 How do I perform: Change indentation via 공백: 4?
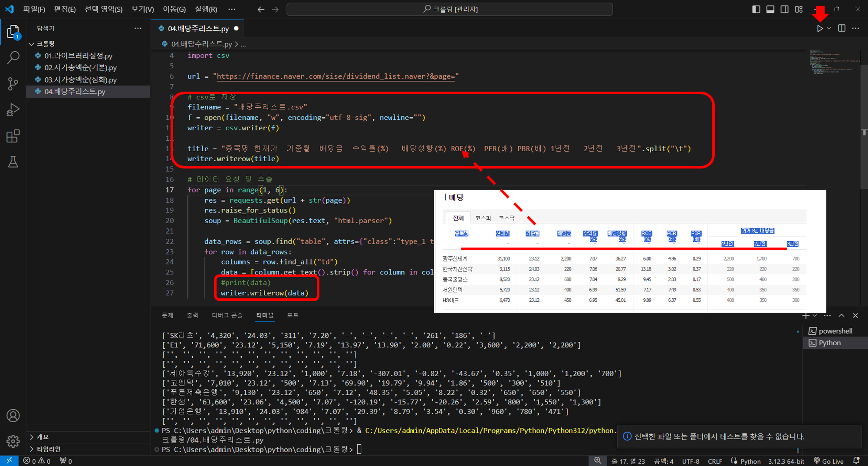click(x=664, y=461)
